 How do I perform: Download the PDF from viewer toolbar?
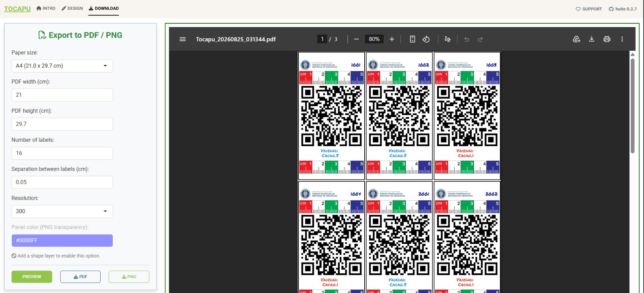point(592,39)
